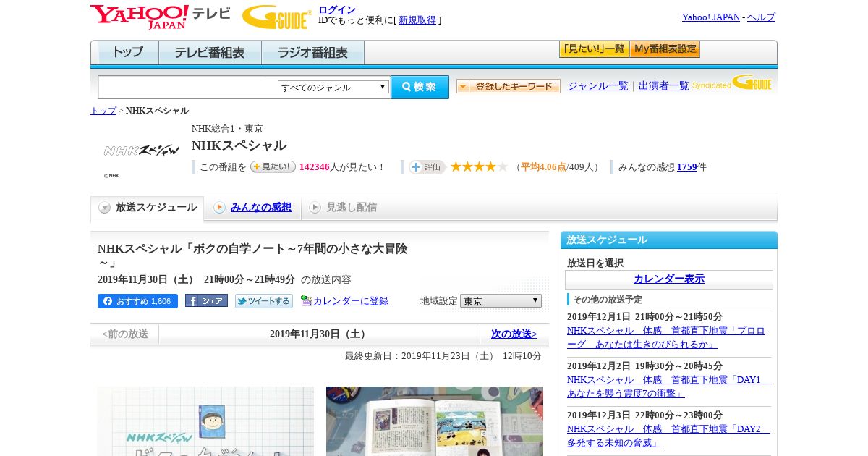Click the ログイン link
This screenshot has width=868, height=456.
click(x=337, y=9)
